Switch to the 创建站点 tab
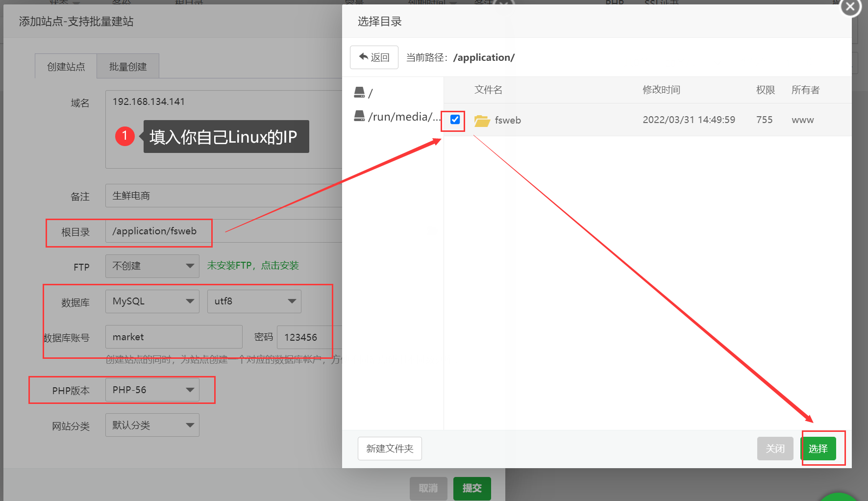Image resolution: width=868 pixels, height=501 pixels. (x=66, y=66)
